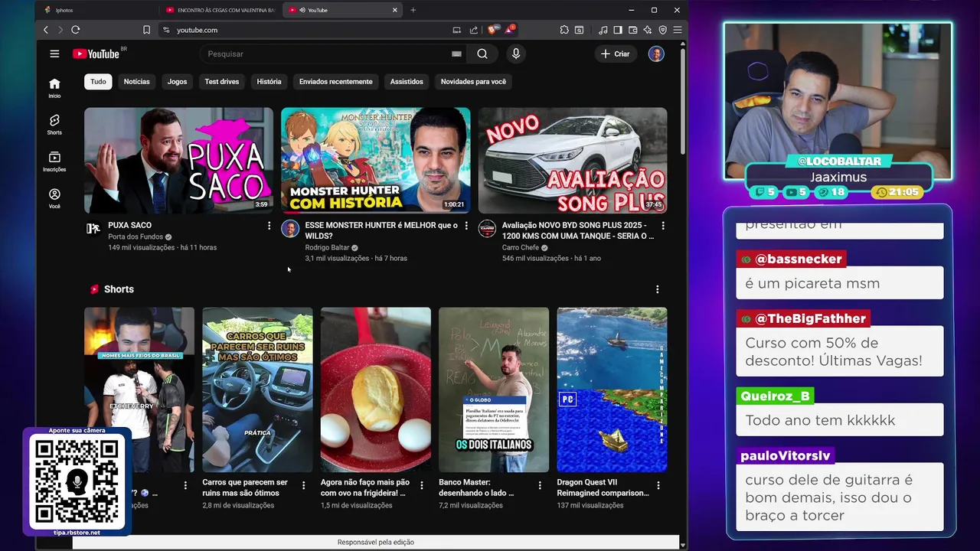The width and height of the screenshot is (980, 551).
Task: Switch to the Jphotos browser tab
Action: tap(96, 10)
